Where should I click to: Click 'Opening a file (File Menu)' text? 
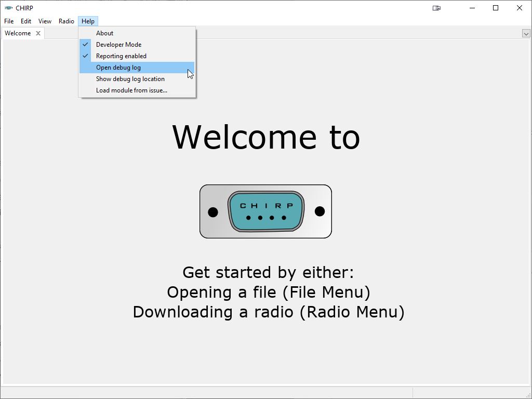click(x=269, y=292)
